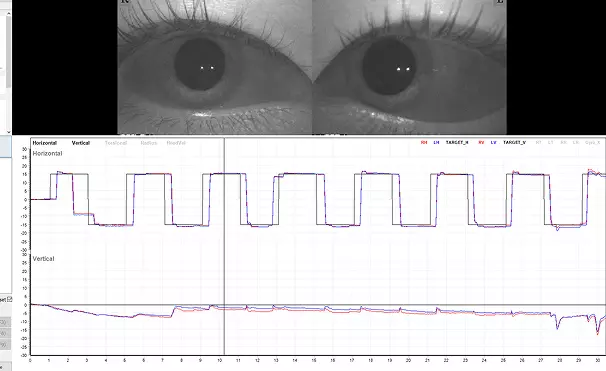This screenshot has width=606, height=371.
Task: Click the time axis at the 20-second tick
Action: (x=408, y=360)
